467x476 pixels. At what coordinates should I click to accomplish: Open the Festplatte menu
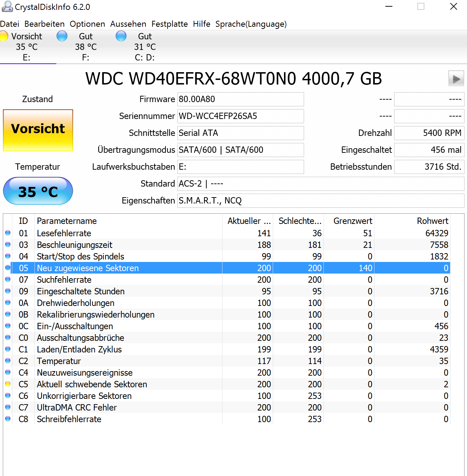(x=170, y=24)
